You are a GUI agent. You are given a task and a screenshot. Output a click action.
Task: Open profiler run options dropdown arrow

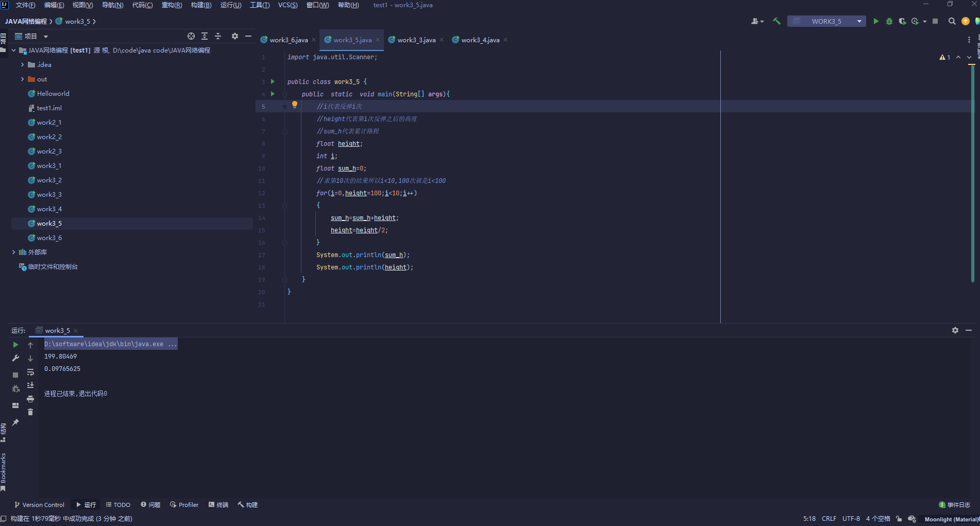[925, 21]
